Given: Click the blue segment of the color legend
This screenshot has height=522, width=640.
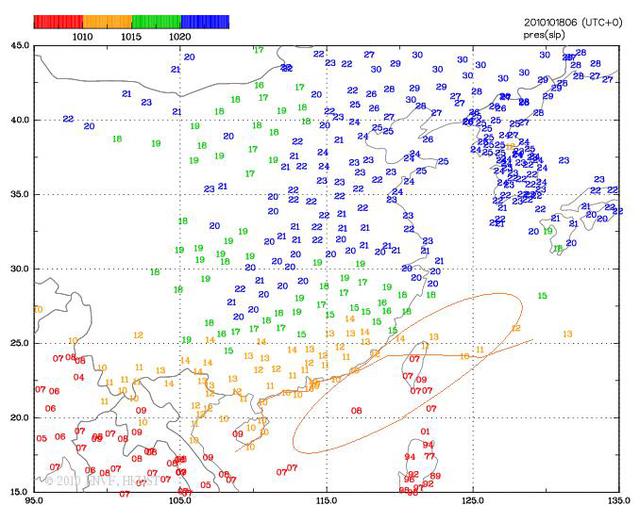Looking at the screenshot, I should pos(204,21).
